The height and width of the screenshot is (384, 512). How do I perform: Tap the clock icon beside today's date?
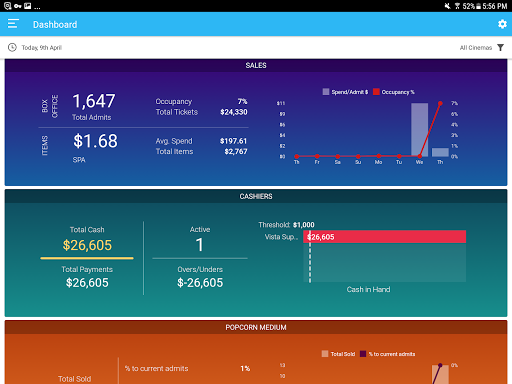tap(12, 48)
